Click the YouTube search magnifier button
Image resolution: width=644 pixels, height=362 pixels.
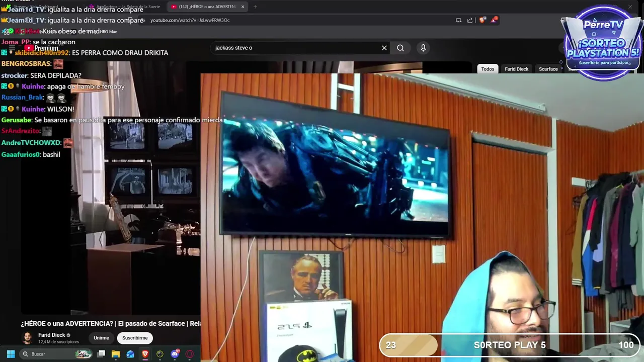tap(400, 48)
